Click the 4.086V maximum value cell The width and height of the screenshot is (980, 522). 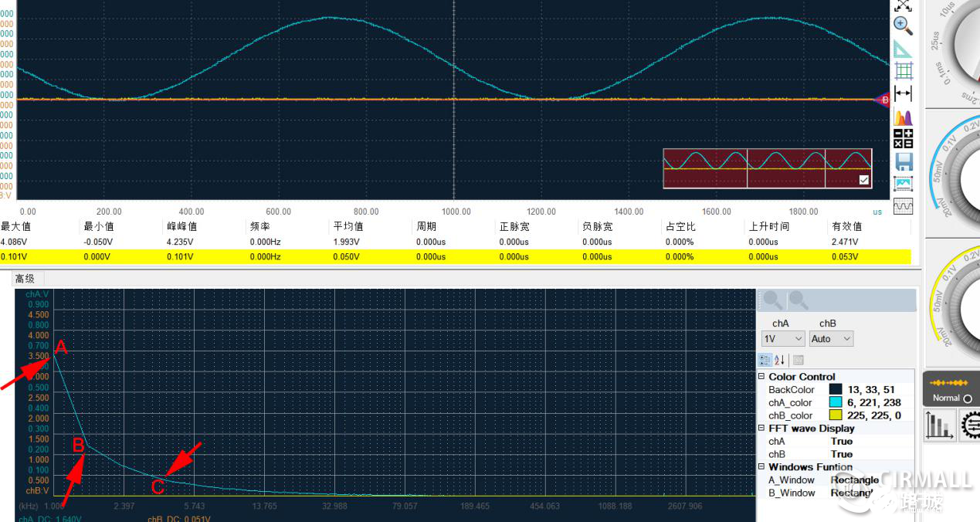pos(14,242)
